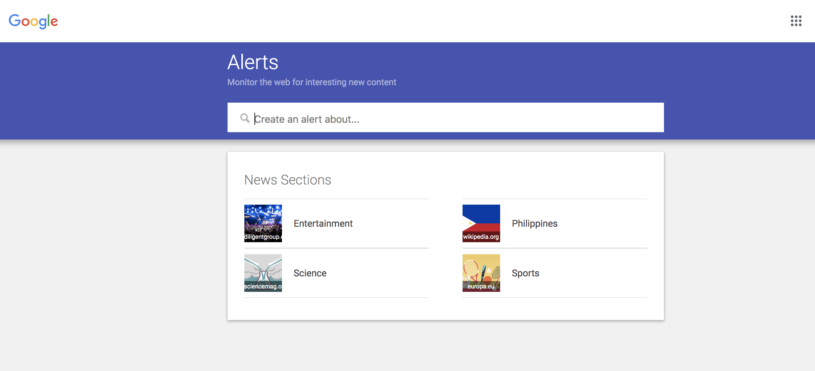Viewport: 815px width, 371px height.
Task: Click the sciencemag caption on Science image
Action: (263, 287)
